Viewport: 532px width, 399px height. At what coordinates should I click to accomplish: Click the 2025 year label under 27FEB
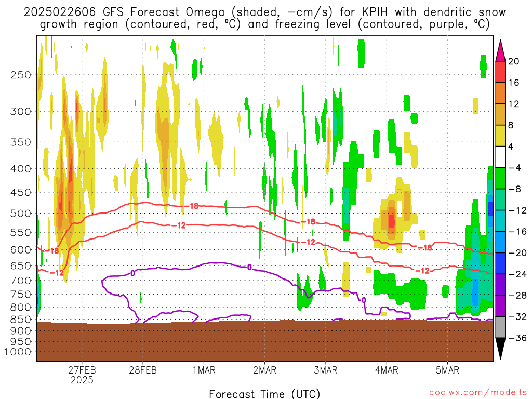[82, 380]
